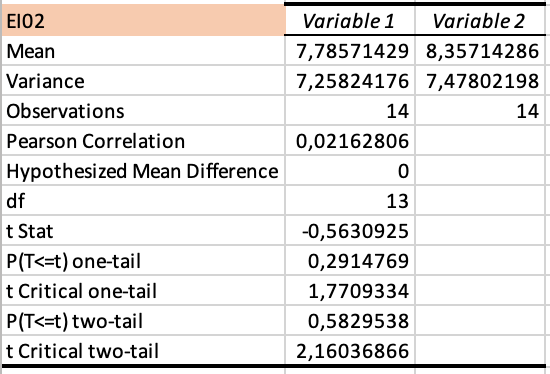The height and width of the screenshot is (374, 550).
Task: Click the Mean row label cell
Action: point(143,51)
